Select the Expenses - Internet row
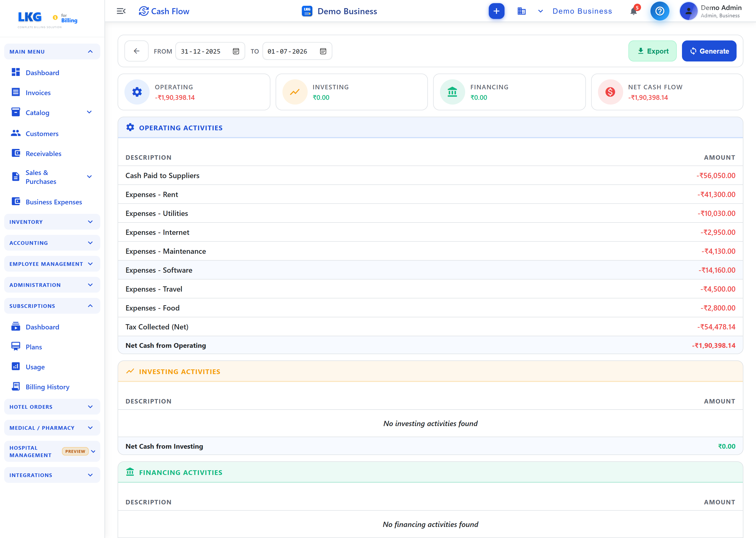Screen dimensions: 756x538 [430, 232]
